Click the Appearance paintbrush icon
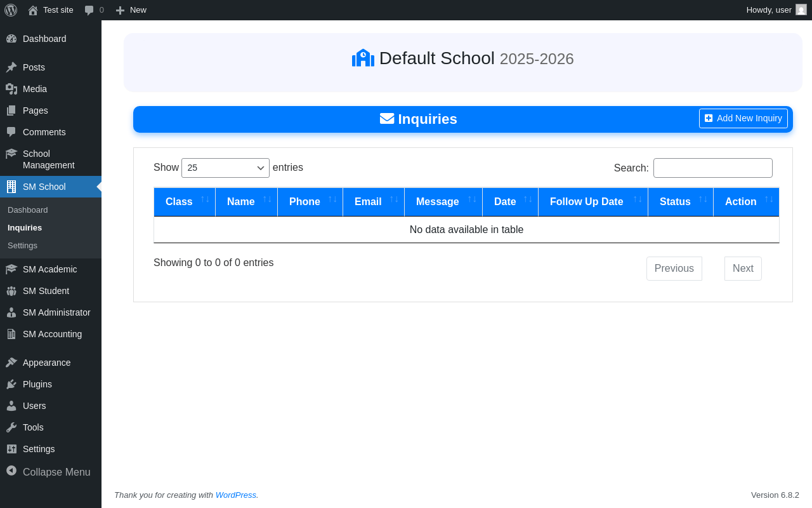The height and width of the screenshot is (508, 812). click(11, 363)
